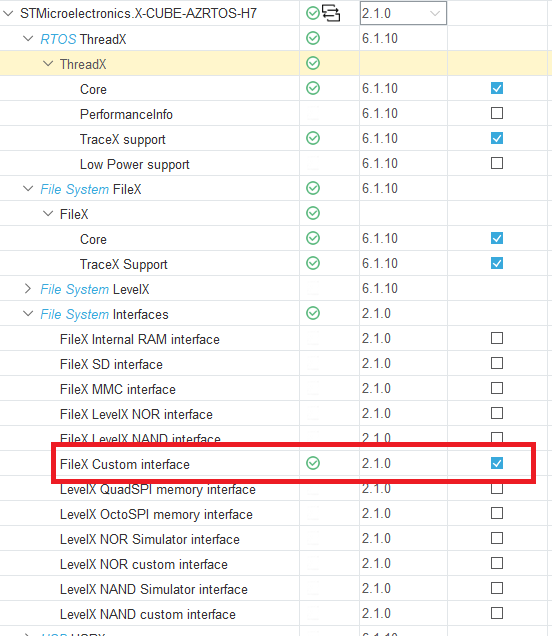
Task: Click version 6.1.10 in RTOS ThreadX row
Action: pyautogui.click(x=380, y=39)
